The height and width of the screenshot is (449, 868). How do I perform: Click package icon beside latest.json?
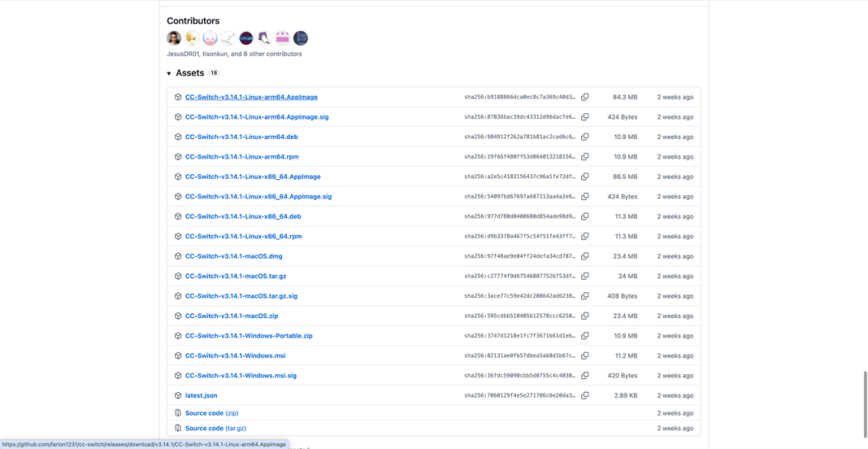(x=178, y=395)
